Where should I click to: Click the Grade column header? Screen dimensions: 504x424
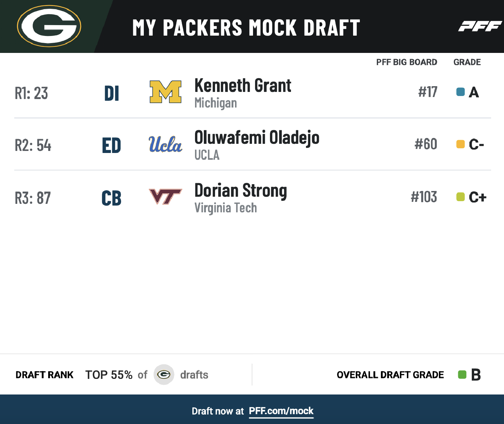click(x=467, y=62)
